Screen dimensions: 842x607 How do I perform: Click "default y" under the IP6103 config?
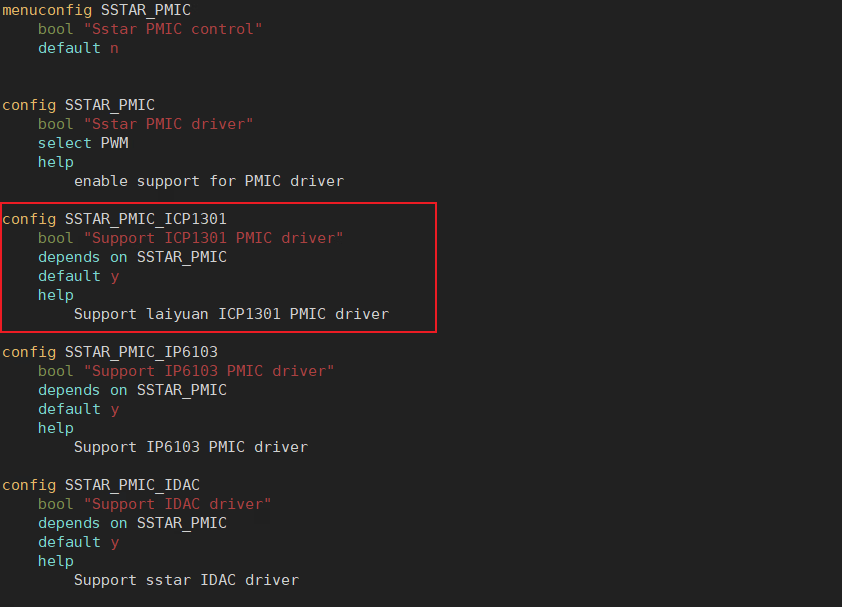(x=78, y=409)
